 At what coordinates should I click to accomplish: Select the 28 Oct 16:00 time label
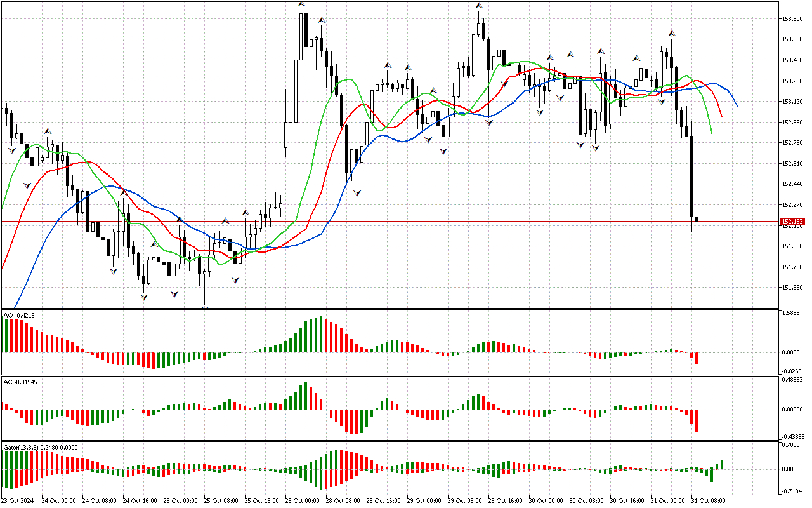[x=384, y=501]
